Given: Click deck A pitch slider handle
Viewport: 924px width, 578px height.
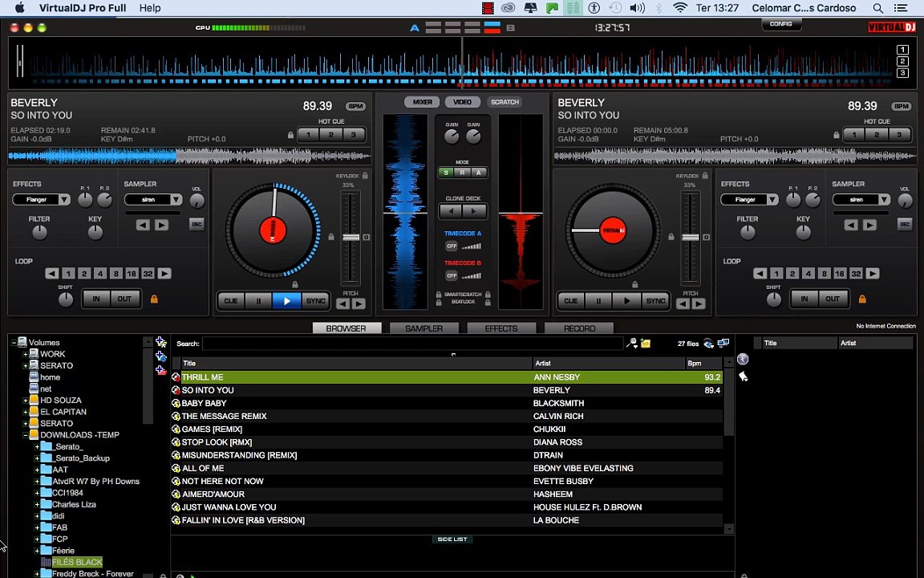Looking at the screenshot, I should pos(351,237).
